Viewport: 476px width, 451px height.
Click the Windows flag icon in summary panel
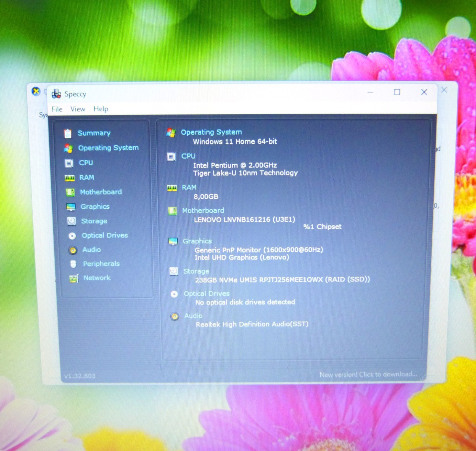171,133
